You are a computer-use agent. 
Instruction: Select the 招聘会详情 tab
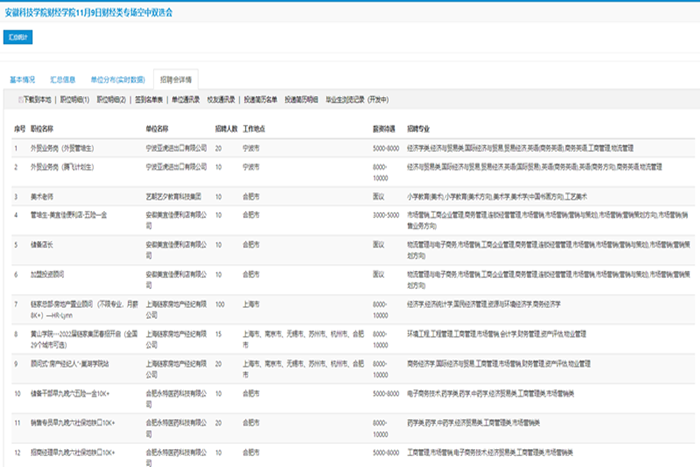[178, 78]
